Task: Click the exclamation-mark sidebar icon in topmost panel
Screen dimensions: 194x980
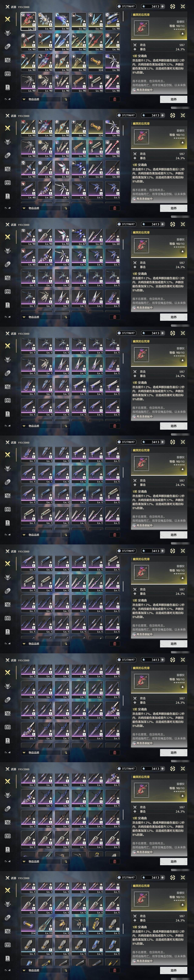Action: [x=7, y=87]
